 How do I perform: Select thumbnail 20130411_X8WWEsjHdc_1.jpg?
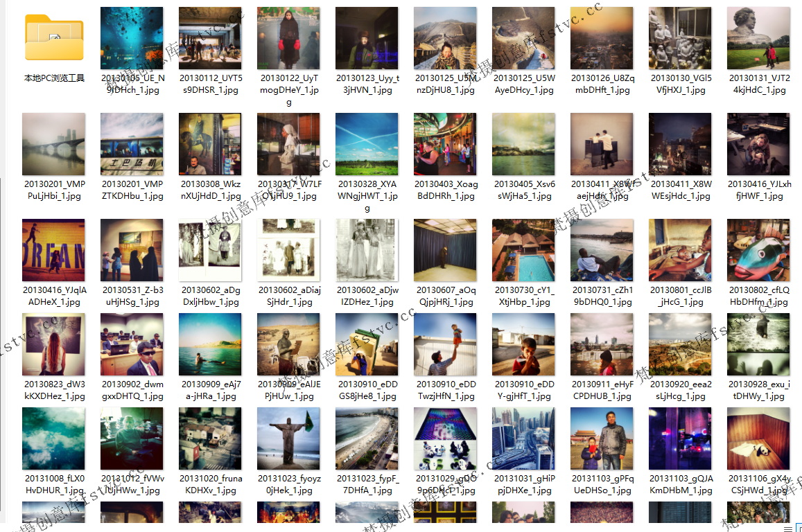(x=680, y=144)
